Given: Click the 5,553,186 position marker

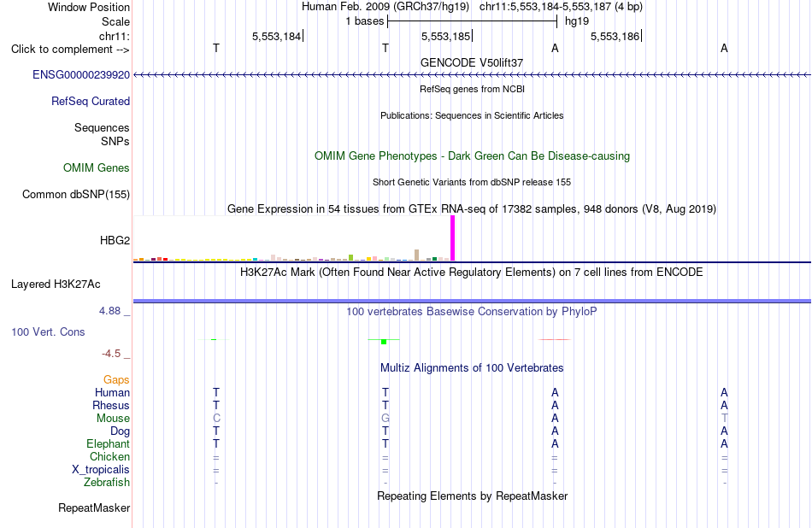Looking at the screenshot, I should coord(615,37).
